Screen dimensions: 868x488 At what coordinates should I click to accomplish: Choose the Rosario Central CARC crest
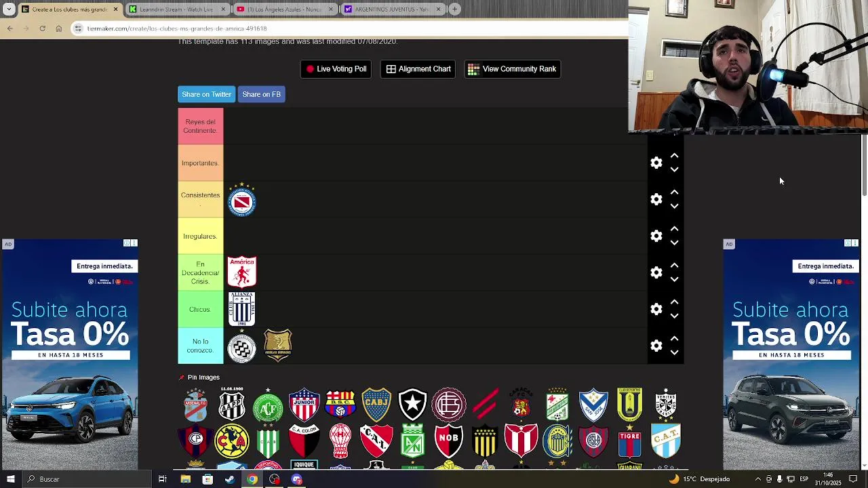click(x=557, y=441)
